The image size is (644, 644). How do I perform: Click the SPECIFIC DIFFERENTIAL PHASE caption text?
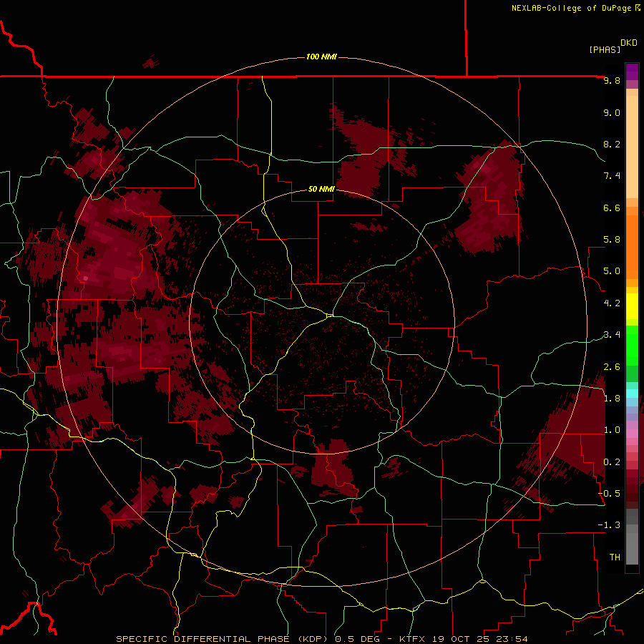point(203,639)
